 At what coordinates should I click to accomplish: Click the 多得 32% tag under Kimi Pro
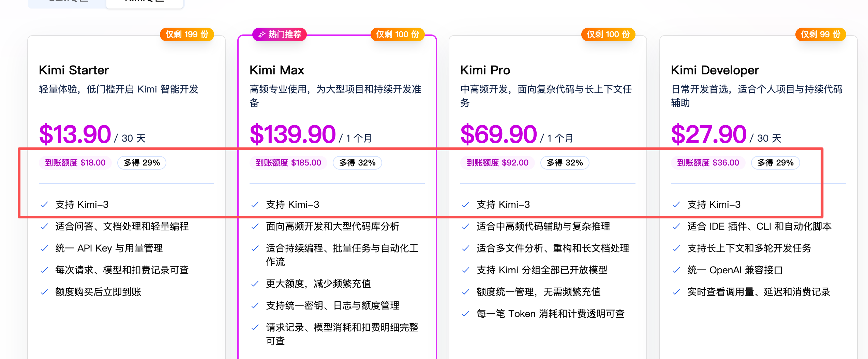point(565,163)
